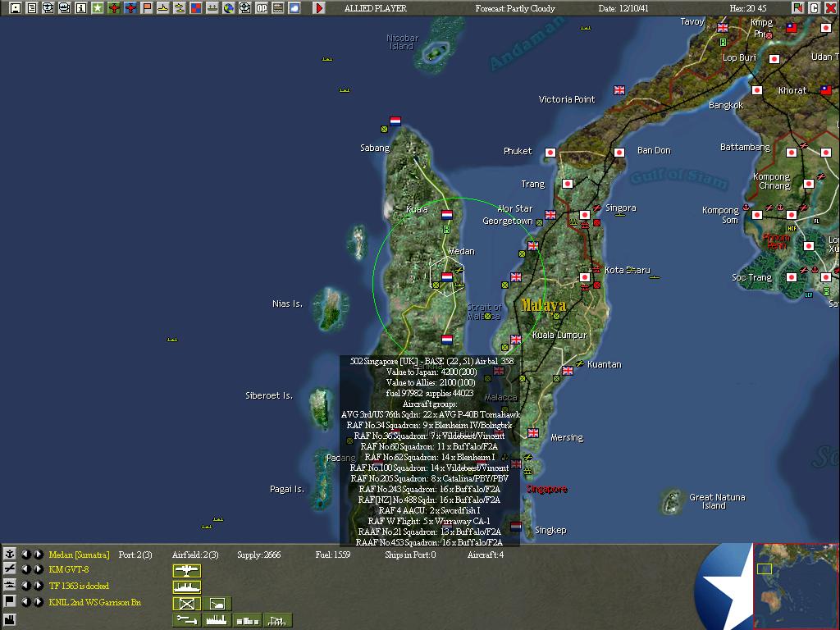Click the red play end-turn arrow
This screenshot has width=840, height=630.
pyautogui.click(x=319, y=8)
